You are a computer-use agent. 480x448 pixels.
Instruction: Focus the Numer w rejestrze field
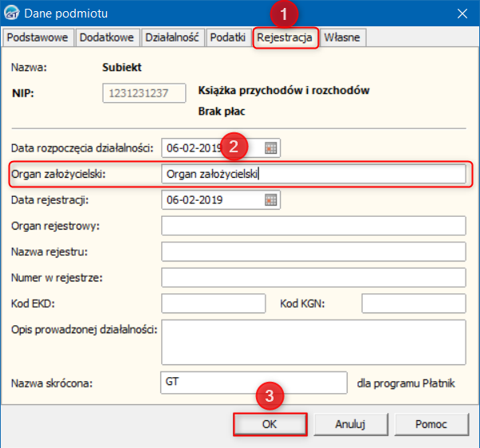[313, 277]
